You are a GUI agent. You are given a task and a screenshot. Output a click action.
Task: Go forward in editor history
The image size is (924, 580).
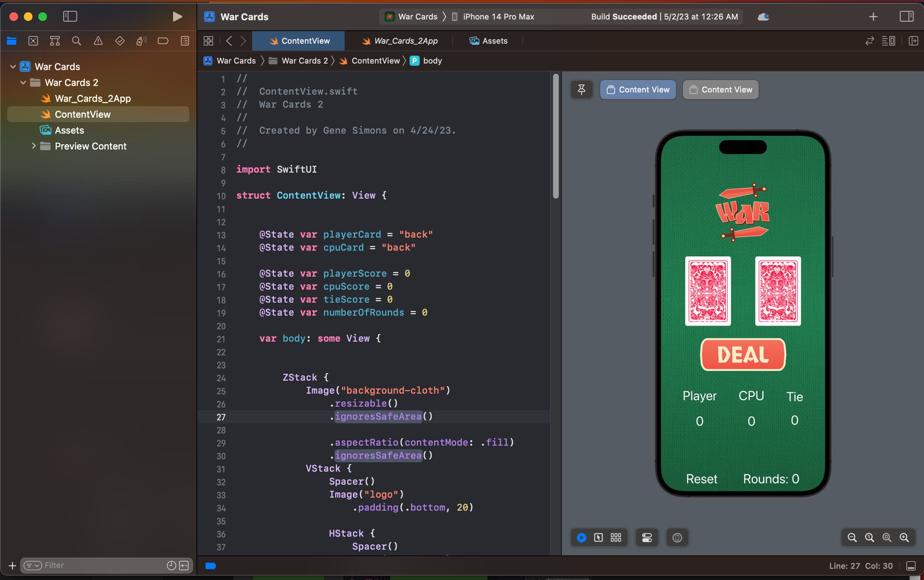tap(244, 41)
